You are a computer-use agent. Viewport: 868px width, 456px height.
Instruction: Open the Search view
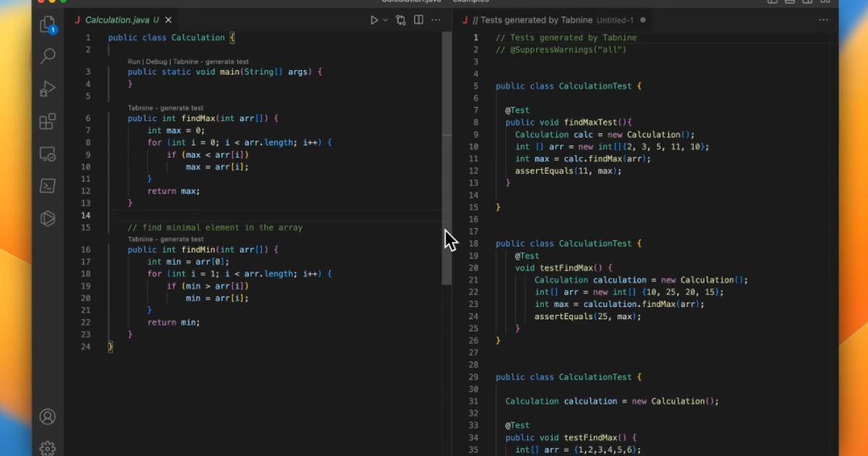47,56
